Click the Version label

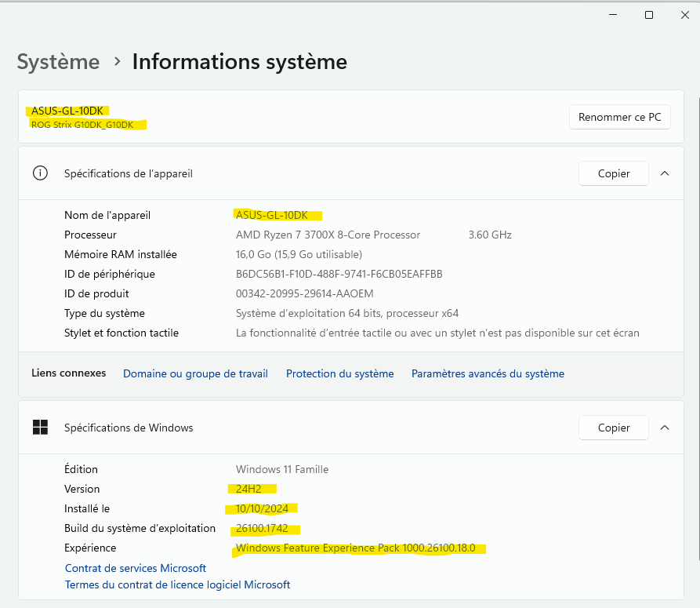82,489
